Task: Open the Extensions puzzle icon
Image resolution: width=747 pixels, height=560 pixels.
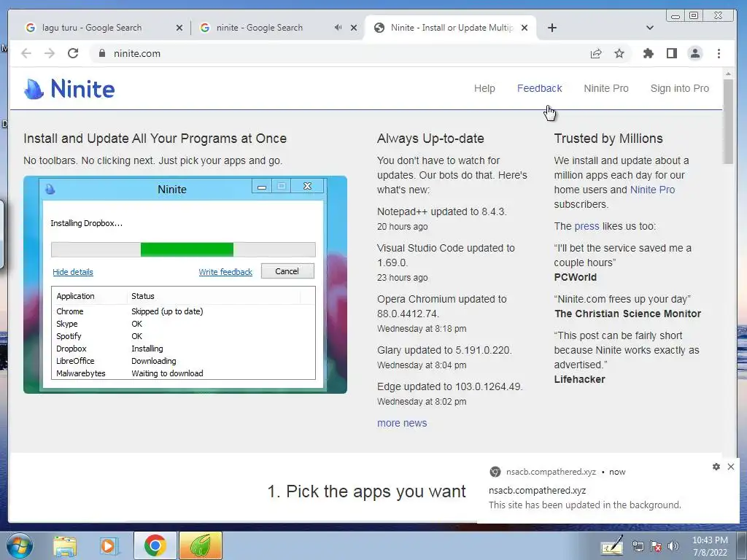Action: [648, 53]
